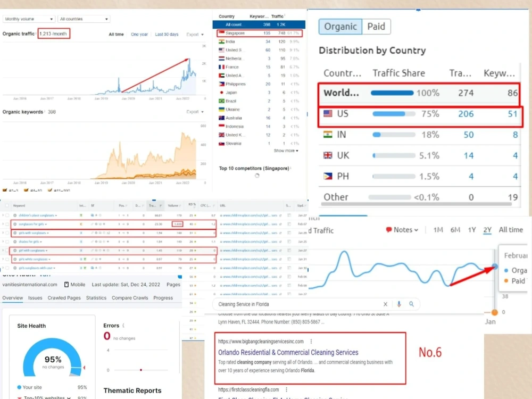Click the PH flag in Distribution by Country
532x399 pixels.
click(x=328, y=176)
